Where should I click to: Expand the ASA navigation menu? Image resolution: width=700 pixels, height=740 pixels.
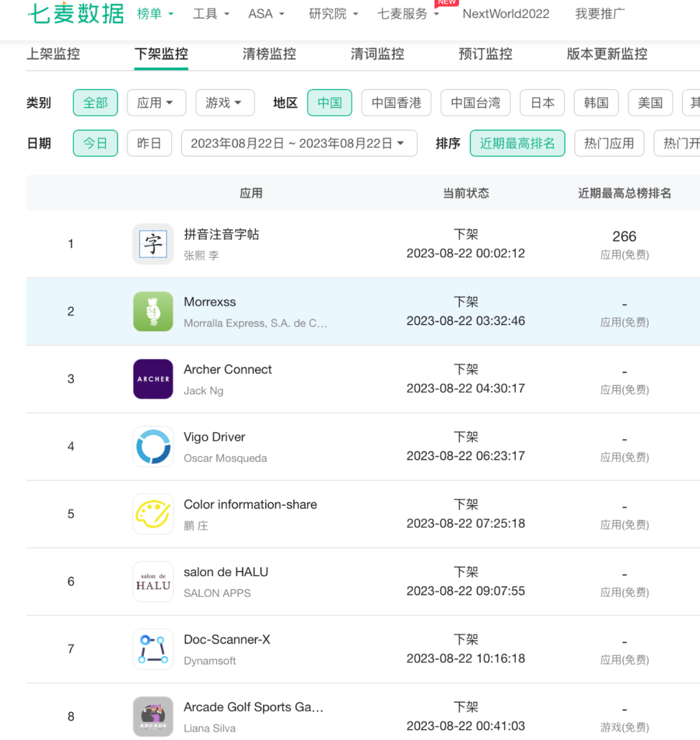tap(266, 14)
